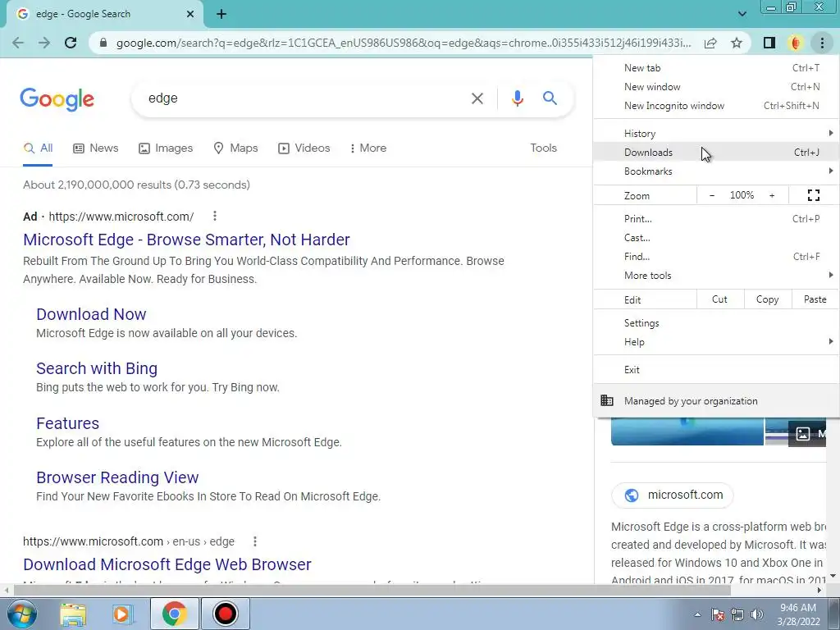Click the Chrome taskbar icon
The image size is (840, 630).
point(174,614)
